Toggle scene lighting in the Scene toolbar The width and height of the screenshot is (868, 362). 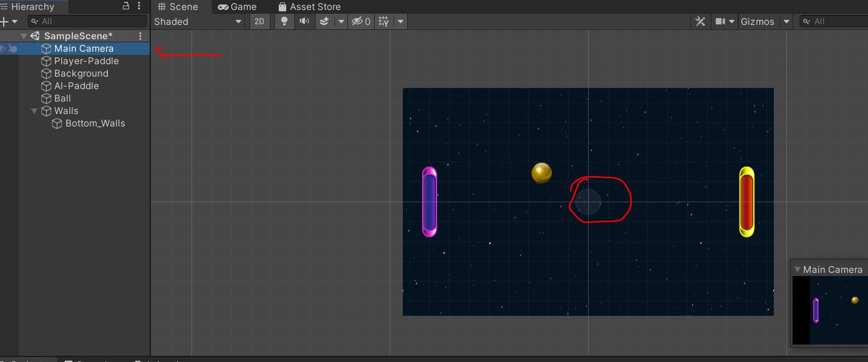pyautogui.click(x=284, y=21)
